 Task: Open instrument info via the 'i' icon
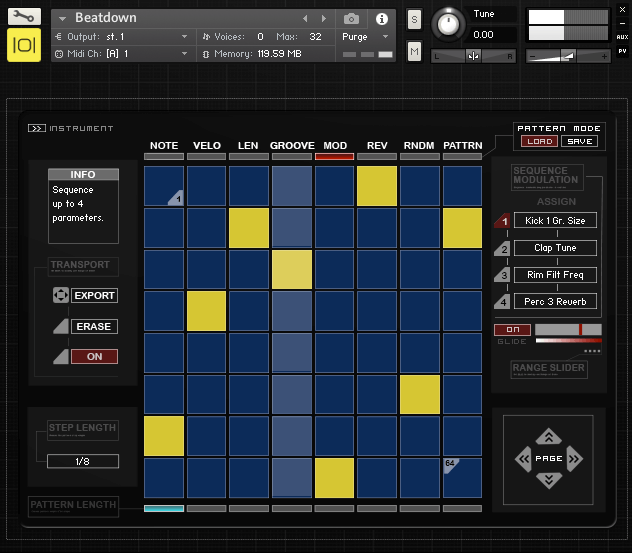(x=381, y=19)
